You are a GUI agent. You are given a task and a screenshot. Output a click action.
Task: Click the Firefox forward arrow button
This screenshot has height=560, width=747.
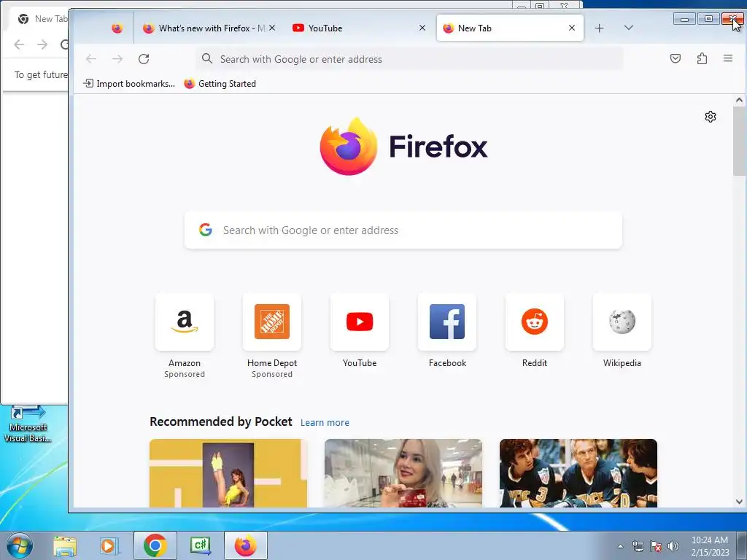[x=117, y=59]
